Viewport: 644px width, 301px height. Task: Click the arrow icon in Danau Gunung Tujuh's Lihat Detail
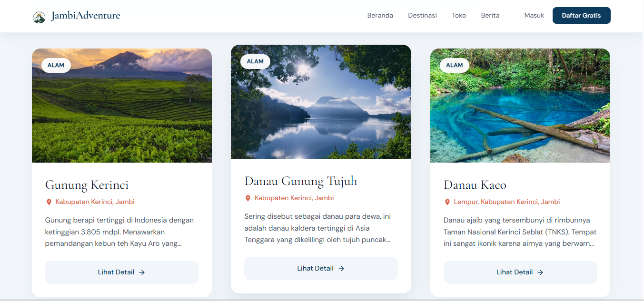pyautogui.click(x=341, y=269)
